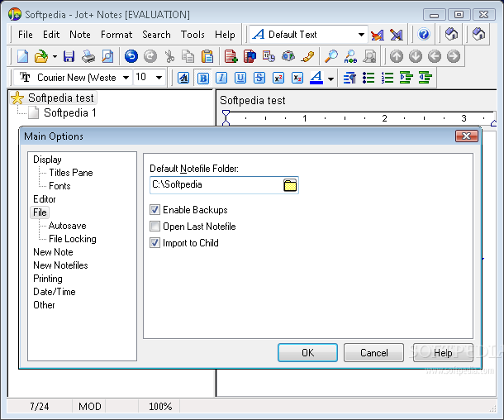Screen dimensions: 504x420
Task: Click the bulleted list icon
Action: point(368,78)
